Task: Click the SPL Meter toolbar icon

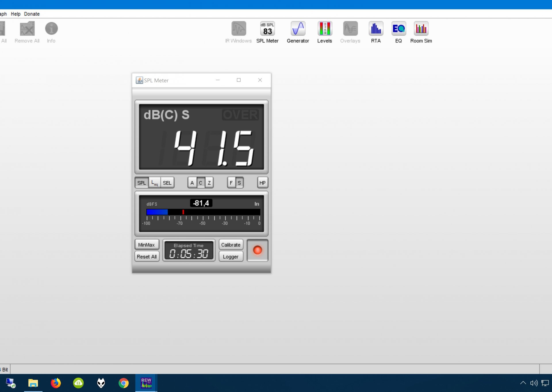Action: coord(267,29)
